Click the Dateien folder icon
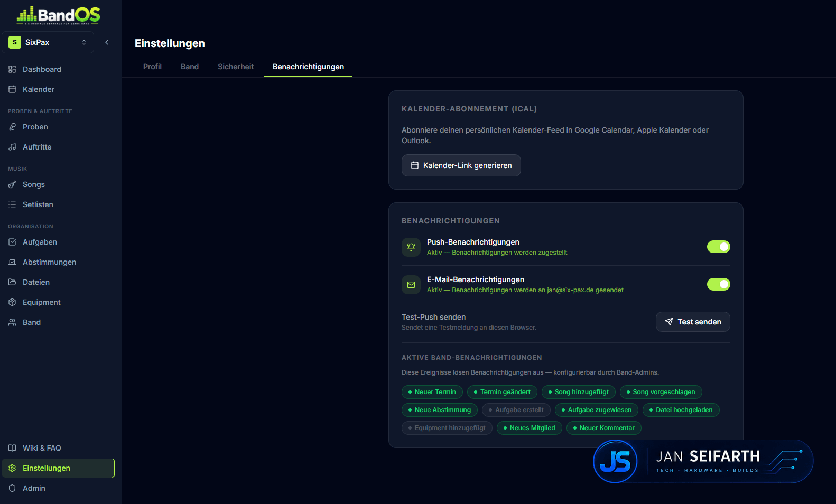Image resolution: width=836 pixels, height=504 pixels. click(12, 282)
